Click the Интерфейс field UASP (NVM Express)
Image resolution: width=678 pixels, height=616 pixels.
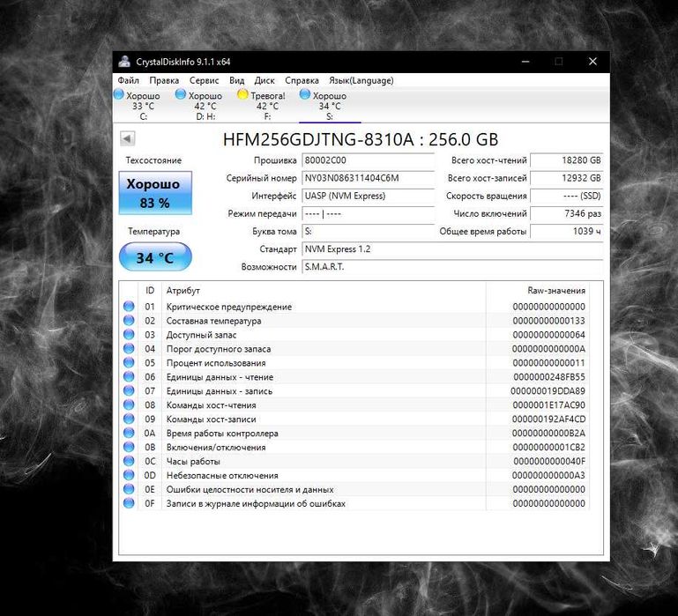tap(368, 196)
